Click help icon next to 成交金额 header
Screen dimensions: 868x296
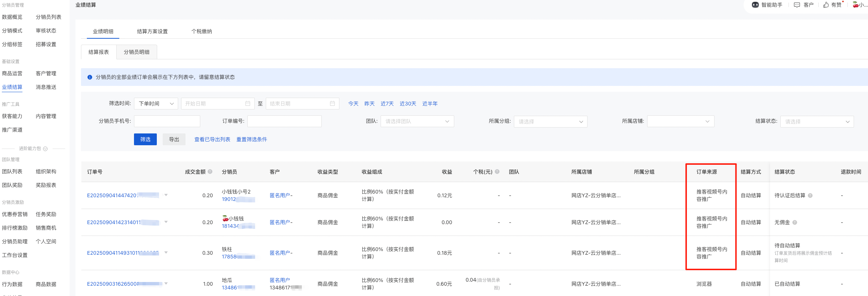(x=210, y=171)
